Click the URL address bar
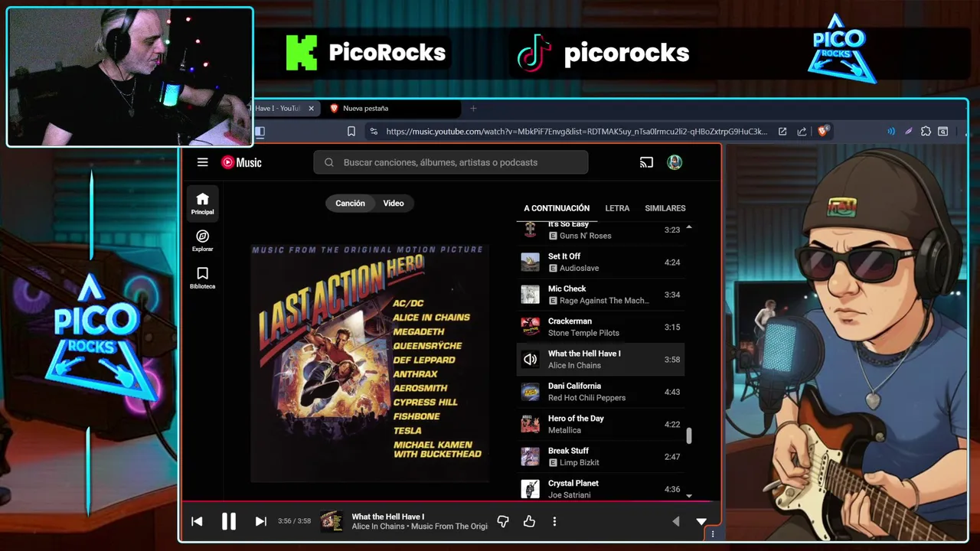 coord(576,132)
